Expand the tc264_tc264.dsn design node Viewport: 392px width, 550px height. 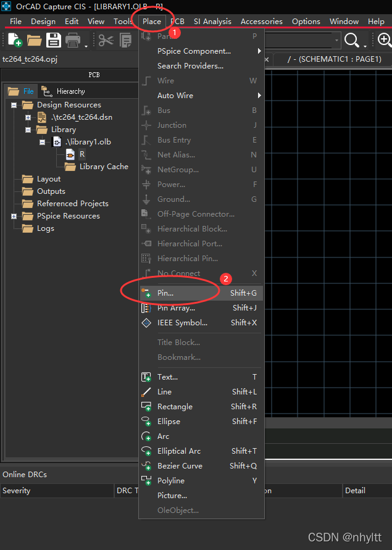(x=28, y=117)
